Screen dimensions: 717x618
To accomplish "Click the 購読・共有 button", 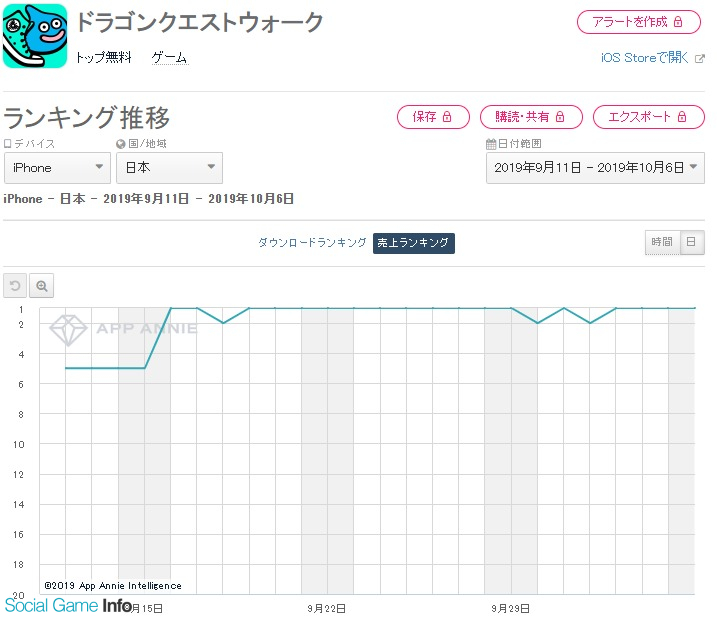I will coord(531,117).
